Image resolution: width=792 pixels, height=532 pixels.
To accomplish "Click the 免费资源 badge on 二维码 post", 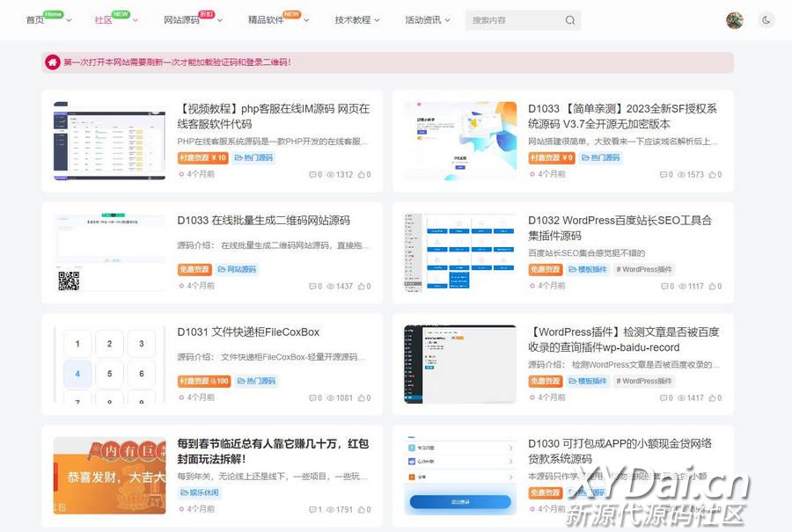I will click(x=194, y=270).
